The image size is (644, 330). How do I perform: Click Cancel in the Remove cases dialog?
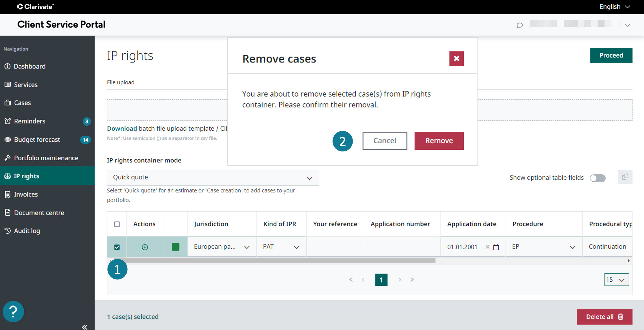point(385,141)
